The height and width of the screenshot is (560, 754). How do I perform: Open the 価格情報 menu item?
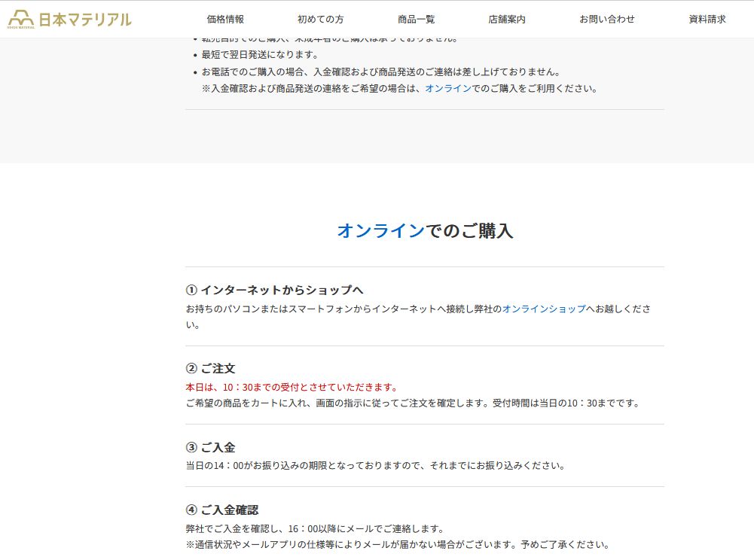pyautogui.click(x=225, y=20)
